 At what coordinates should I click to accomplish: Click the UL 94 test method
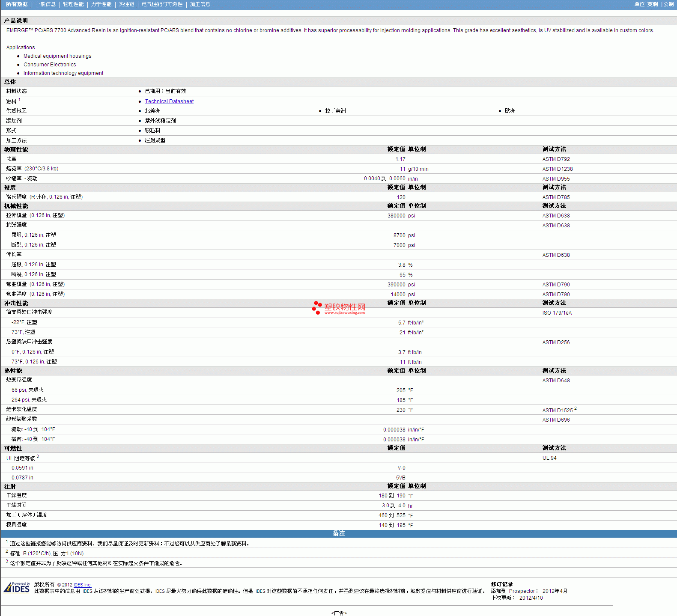[x=550, y=458]
